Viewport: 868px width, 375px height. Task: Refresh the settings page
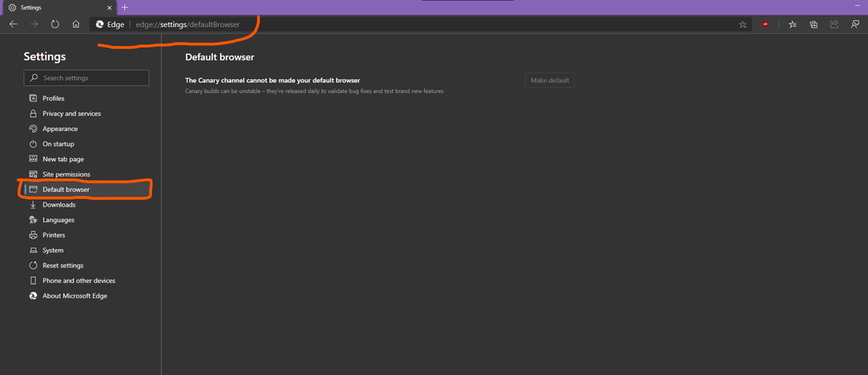tap(56, 24)
